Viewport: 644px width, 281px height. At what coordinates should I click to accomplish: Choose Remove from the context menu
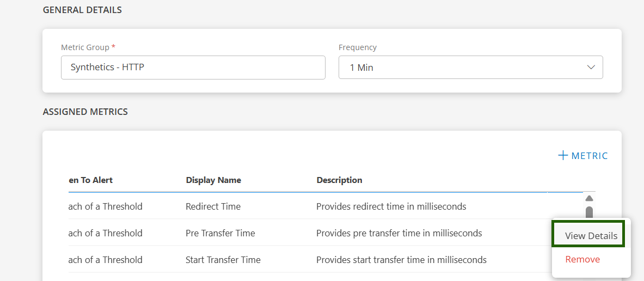[582, 259]
